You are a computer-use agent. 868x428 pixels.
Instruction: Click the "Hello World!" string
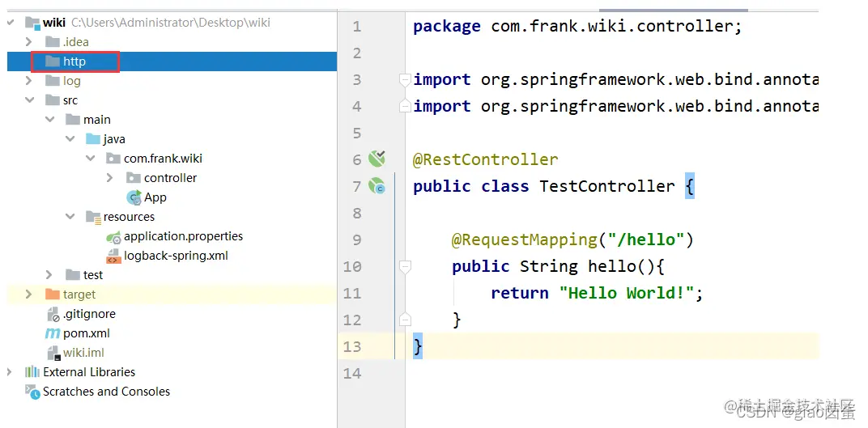click(x=627, y=293)
